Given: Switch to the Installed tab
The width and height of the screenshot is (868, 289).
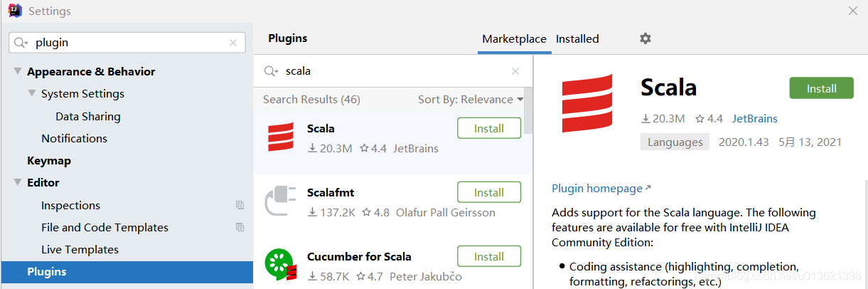Looking at the screenshot, I should [x=577, y=39].
